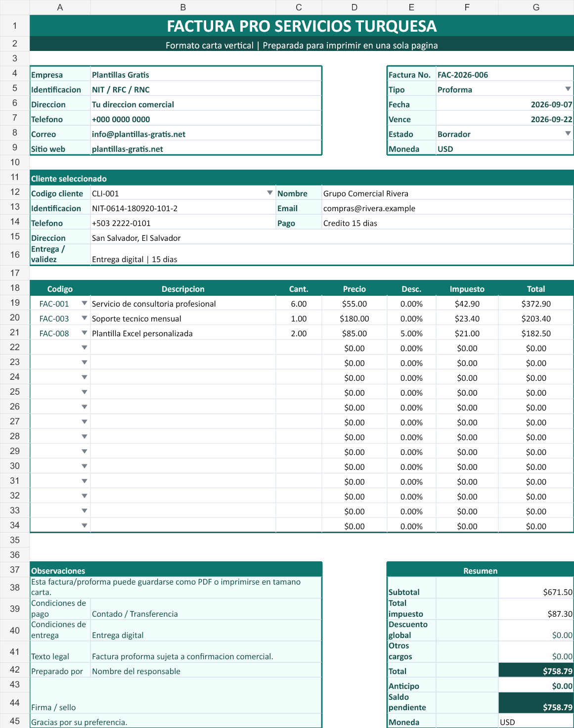Click the Entrega digital | 15 dias cell
Viewport: 574px width, 728px height.
tap(332, 255)
